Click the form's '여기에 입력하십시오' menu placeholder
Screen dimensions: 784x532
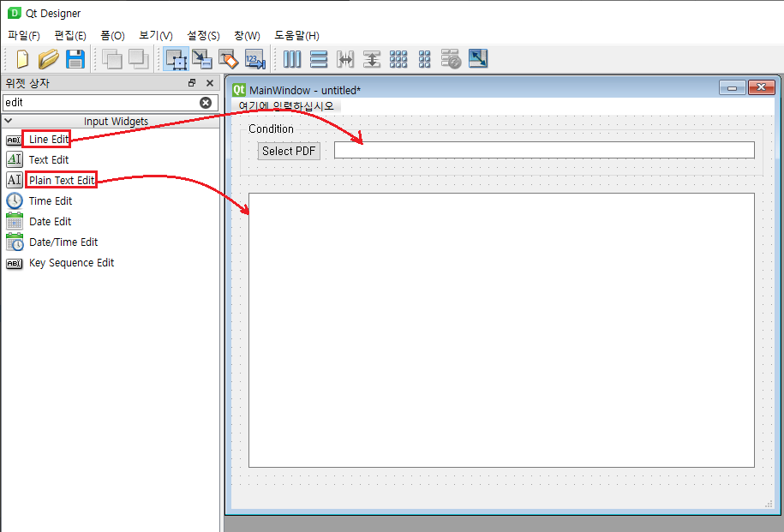(x=286, y=105)
